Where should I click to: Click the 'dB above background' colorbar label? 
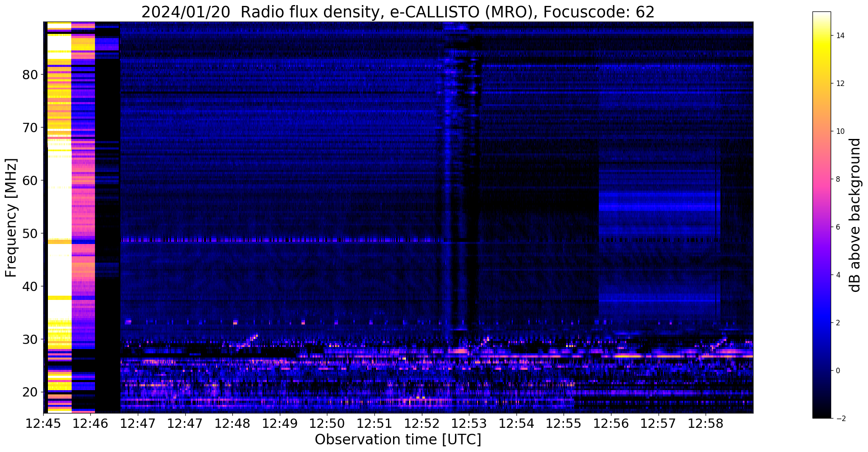(855, 215)
